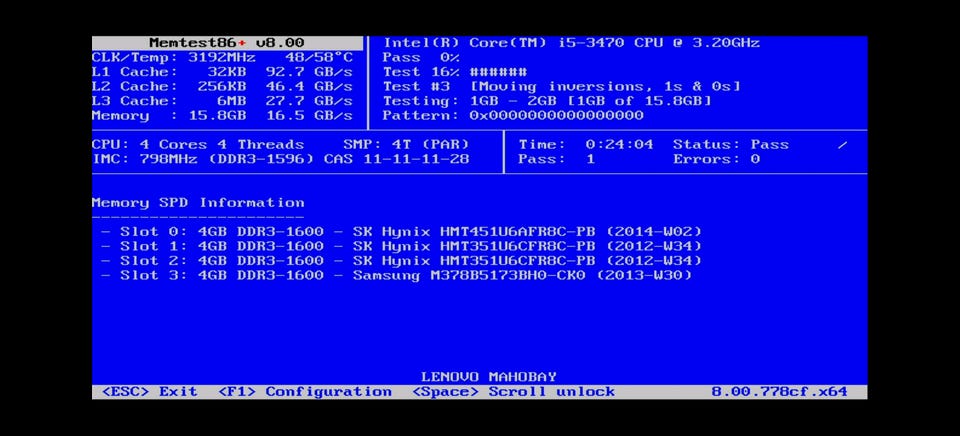Viewport: 960px width, 436px height.
Task: Click the Pass 0% line
Action: tap(421, 58)
